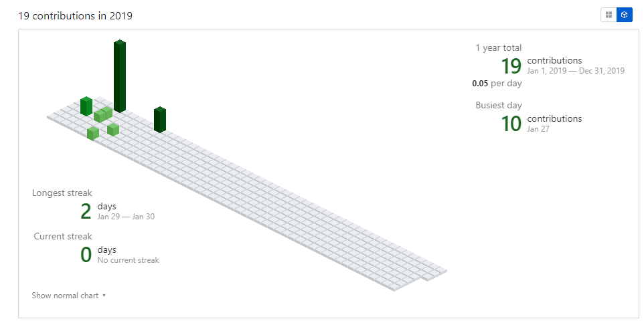
Task: Click the '0.05 per day' average text
Action: (x=497, y=84)
